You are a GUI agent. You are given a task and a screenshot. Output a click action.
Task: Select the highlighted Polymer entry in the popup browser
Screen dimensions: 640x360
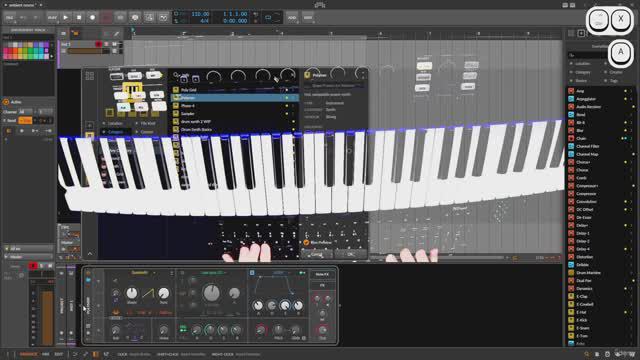point(235,98)
